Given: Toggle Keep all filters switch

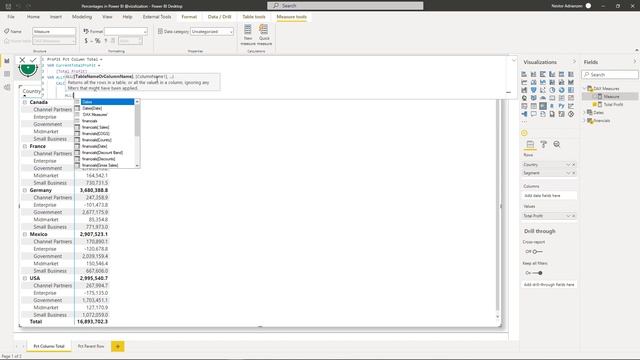Looking at the screenshot, I should pyautogui.click(x=538, y=273).
